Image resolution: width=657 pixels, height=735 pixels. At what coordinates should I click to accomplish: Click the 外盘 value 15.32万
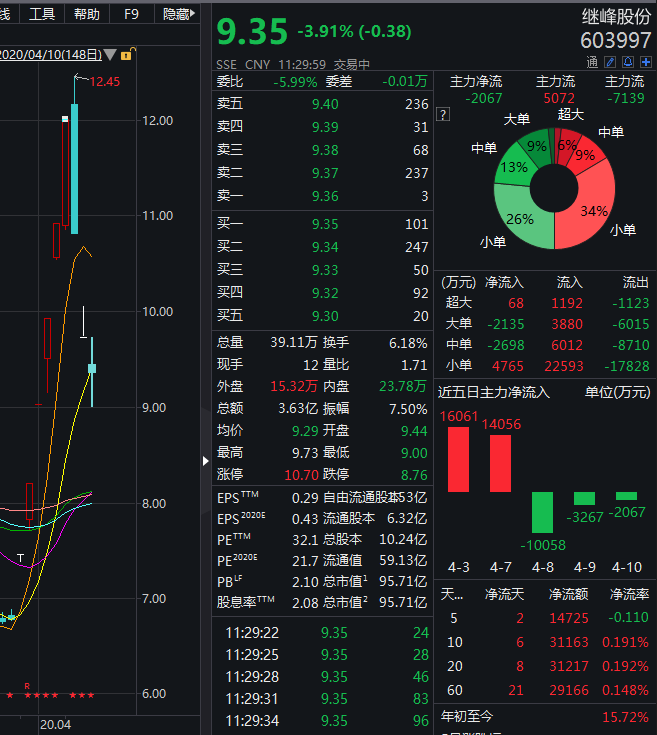(294, 386)
